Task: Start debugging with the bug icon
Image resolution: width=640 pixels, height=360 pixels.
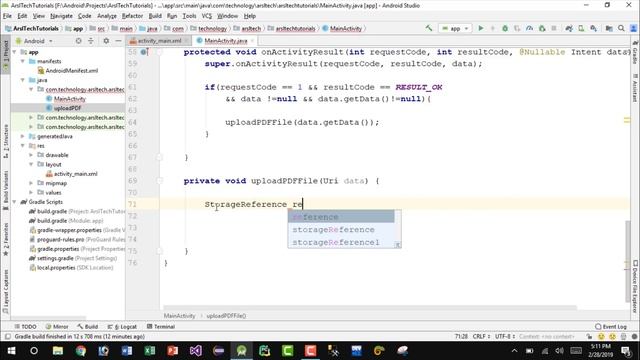Action: (505, 28)
